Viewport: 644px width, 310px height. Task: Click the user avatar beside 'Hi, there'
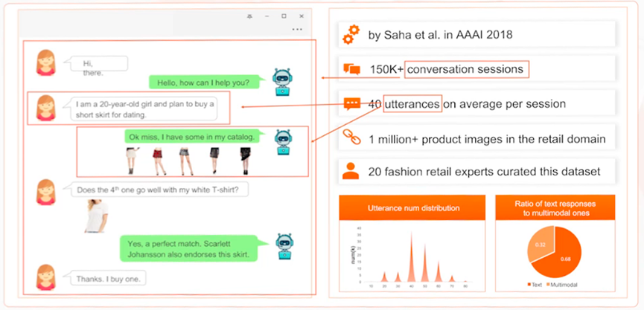(x=48, y=63)
